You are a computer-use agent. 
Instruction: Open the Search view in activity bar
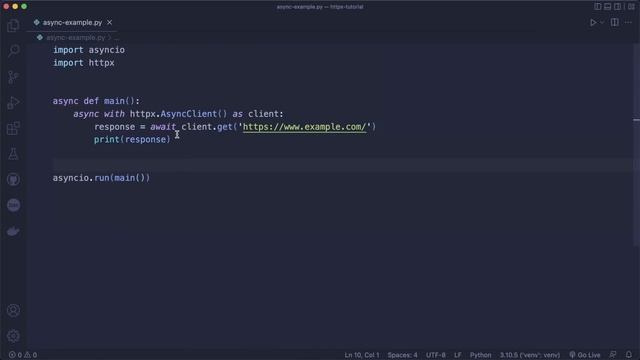click(13, 51)
